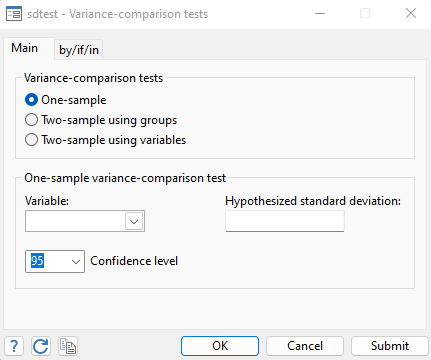Click the maximize window button
This screenshot has height=360, width=431.
[x=365, y=13]
